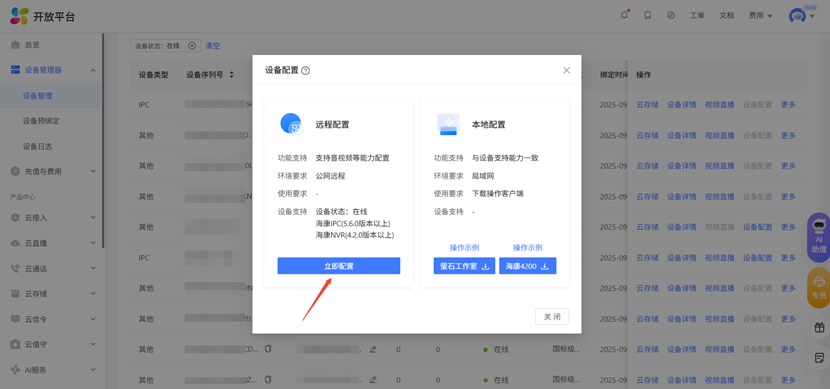
Task: Expand the 云接入 chevron
Action: pyautogui.click(x=93, y=218)
